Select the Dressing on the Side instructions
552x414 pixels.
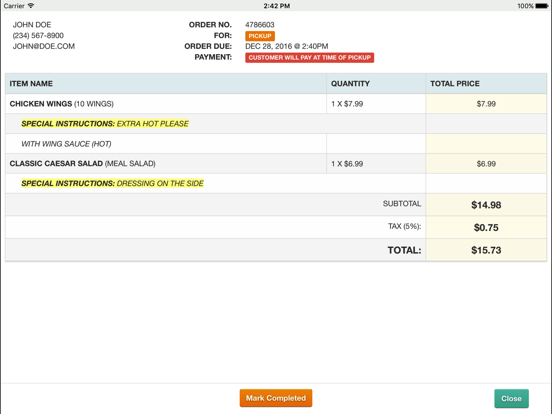112,183
